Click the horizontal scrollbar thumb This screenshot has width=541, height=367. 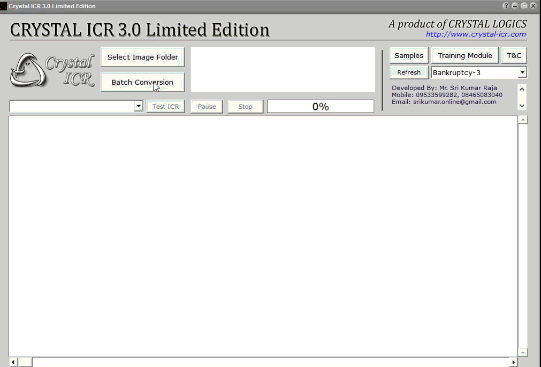[25, 362]
